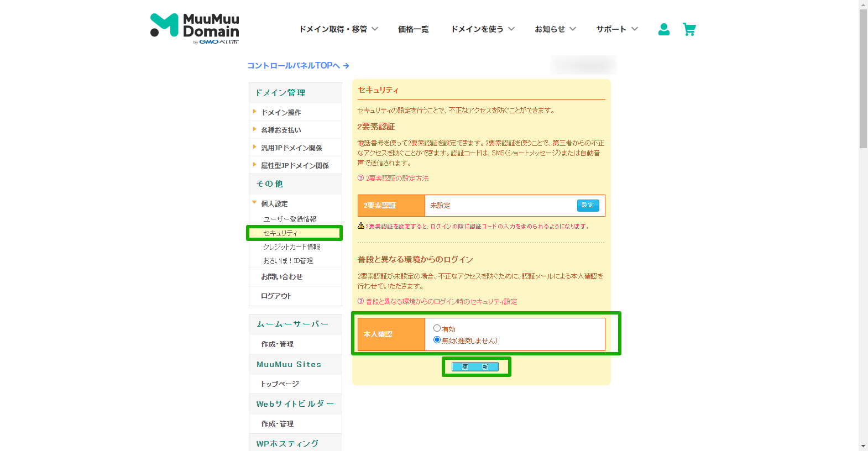Open お問い合わせ in sidebar
868x451 pixels.
point(282,276)
